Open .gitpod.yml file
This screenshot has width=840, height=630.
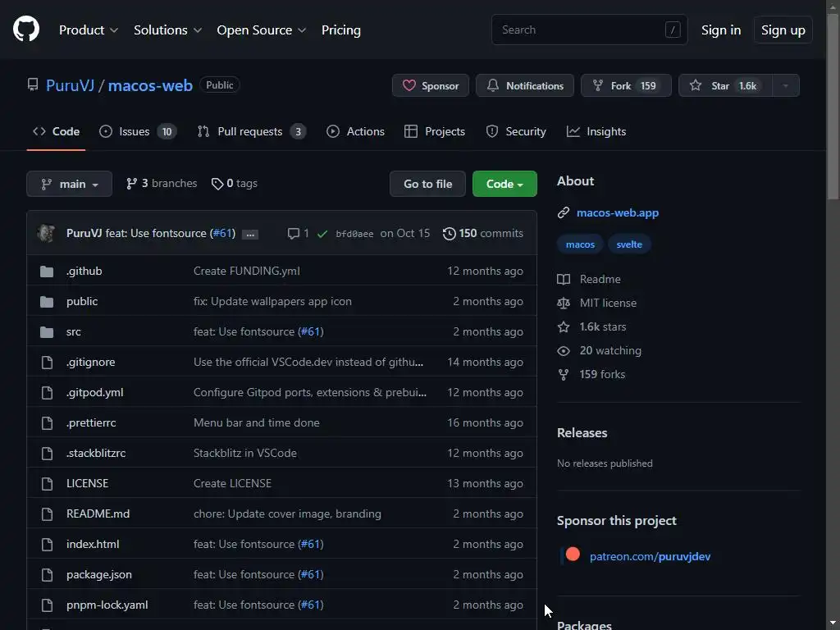click(x=95, y=393)
